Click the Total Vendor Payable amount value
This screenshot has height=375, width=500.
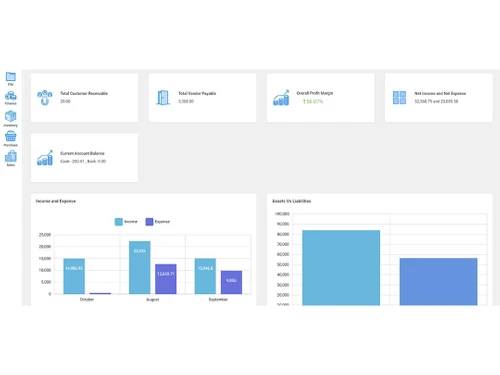186,101
